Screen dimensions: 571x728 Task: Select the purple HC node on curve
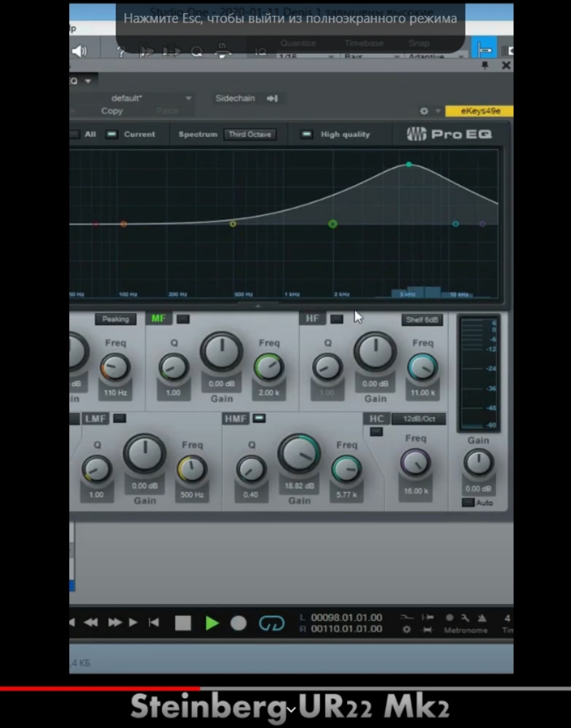click(482, 223)
